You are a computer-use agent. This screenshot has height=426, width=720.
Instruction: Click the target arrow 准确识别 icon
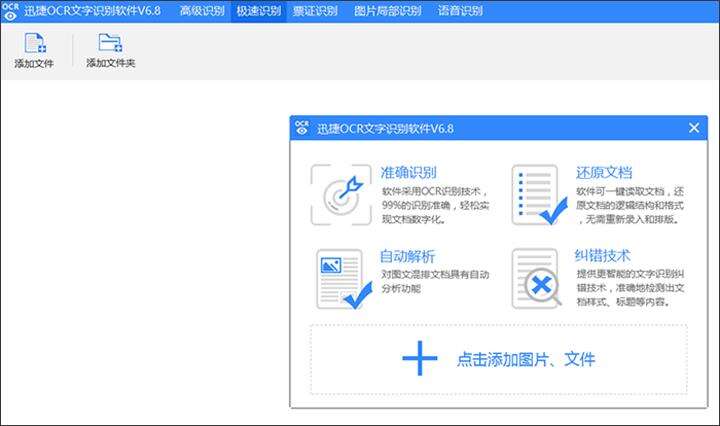point(341,195)
